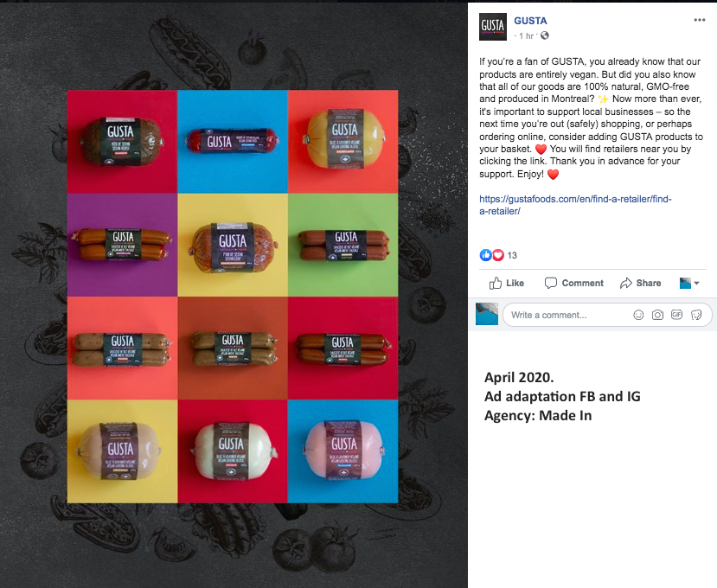Like the GUSTA post

click(x=506, y=283)
